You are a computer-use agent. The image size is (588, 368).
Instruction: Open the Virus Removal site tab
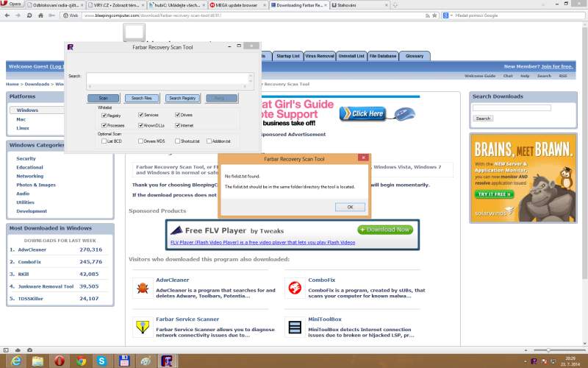point(320,56)
